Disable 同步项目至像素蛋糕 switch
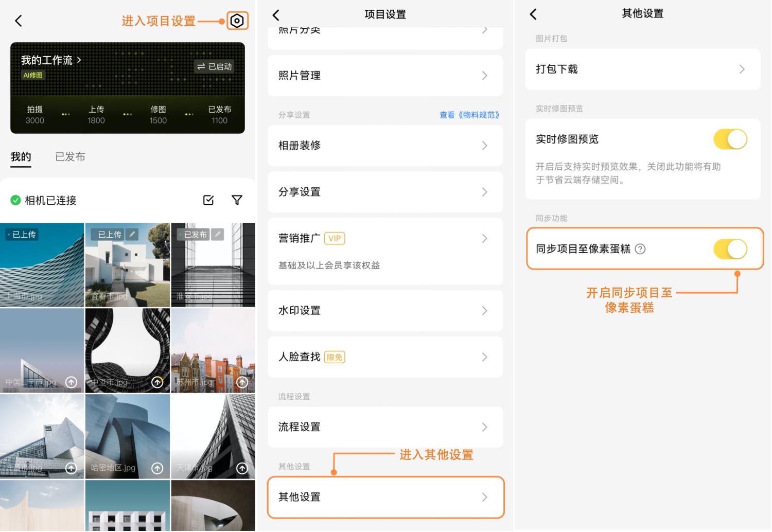772x532 pixels. (x=730, y=250)
